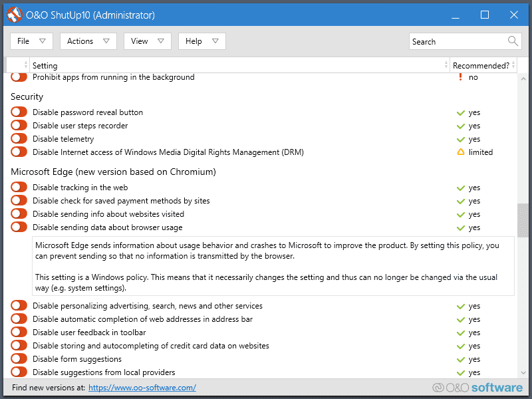The width and height of the screenshot is (532, 399).
Task: Toggle Disable password reveal button switch
Action: (x=19, y=112)
